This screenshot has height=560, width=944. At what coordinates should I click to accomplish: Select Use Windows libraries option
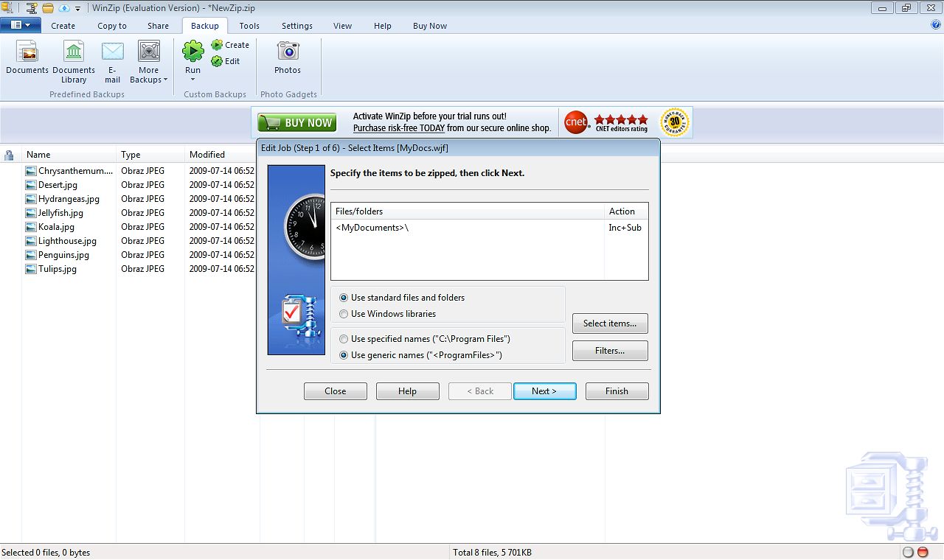[x=387, y=314]
